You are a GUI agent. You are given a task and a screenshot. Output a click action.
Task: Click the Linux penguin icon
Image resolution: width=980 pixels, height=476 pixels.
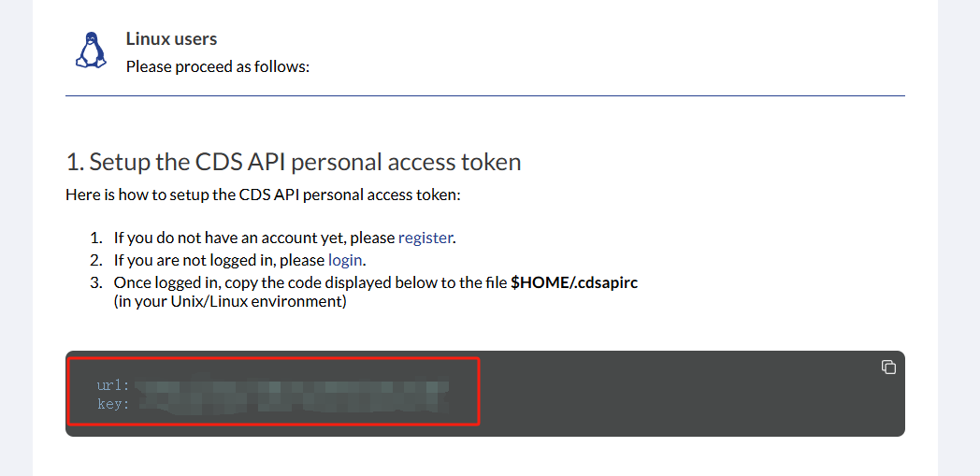coord(91,50)
